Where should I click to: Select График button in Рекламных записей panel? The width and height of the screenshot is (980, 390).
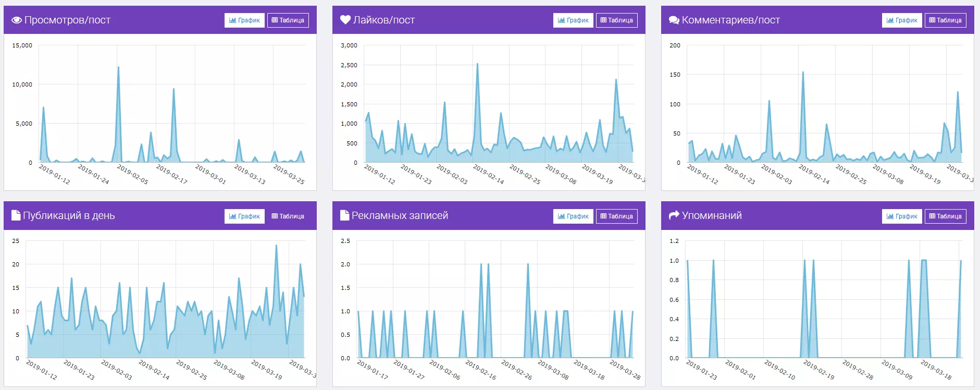[x=573, y=216]
